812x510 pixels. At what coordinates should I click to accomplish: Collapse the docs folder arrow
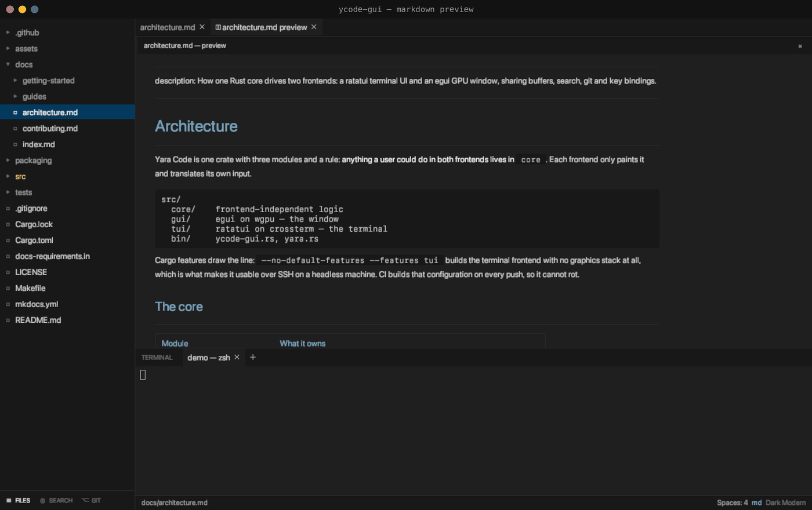[x=8, y=64]
